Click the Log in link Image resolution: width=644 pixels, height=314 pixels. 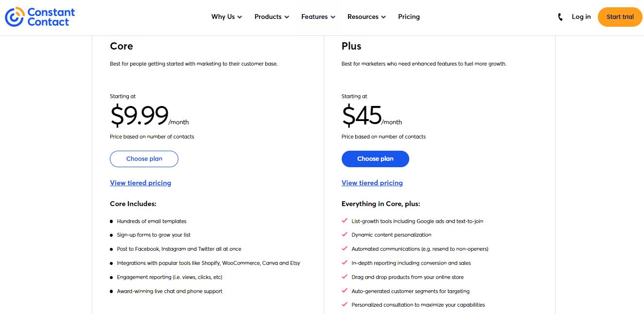pos(581,17)
